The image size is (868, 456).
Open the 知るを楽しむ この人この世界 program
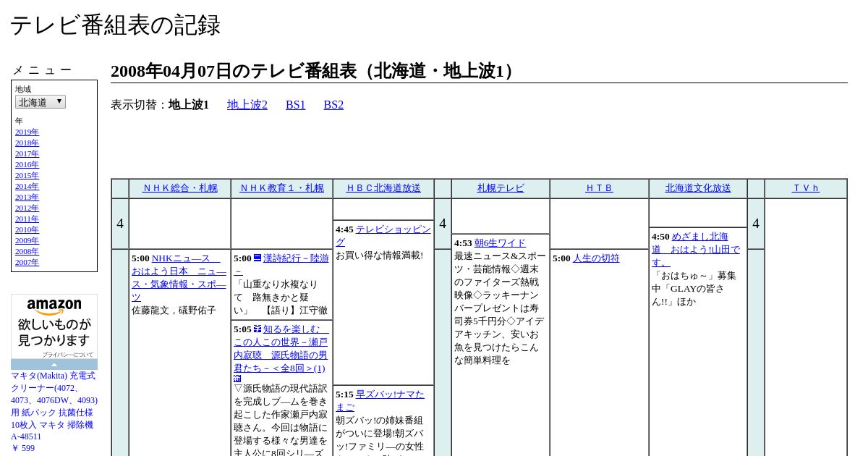[281, 348]
